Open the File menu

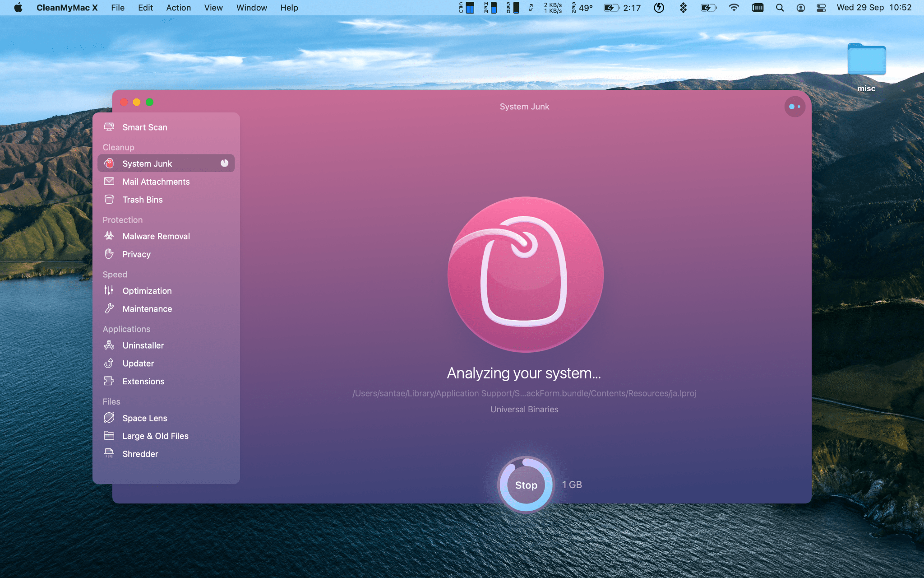point(118,8)
